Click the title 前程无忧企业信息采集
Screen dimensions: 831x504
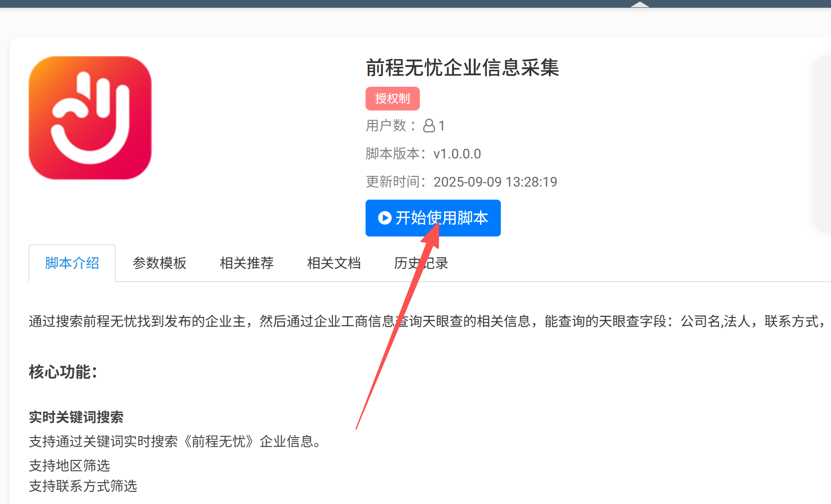[x=463, y=67]
